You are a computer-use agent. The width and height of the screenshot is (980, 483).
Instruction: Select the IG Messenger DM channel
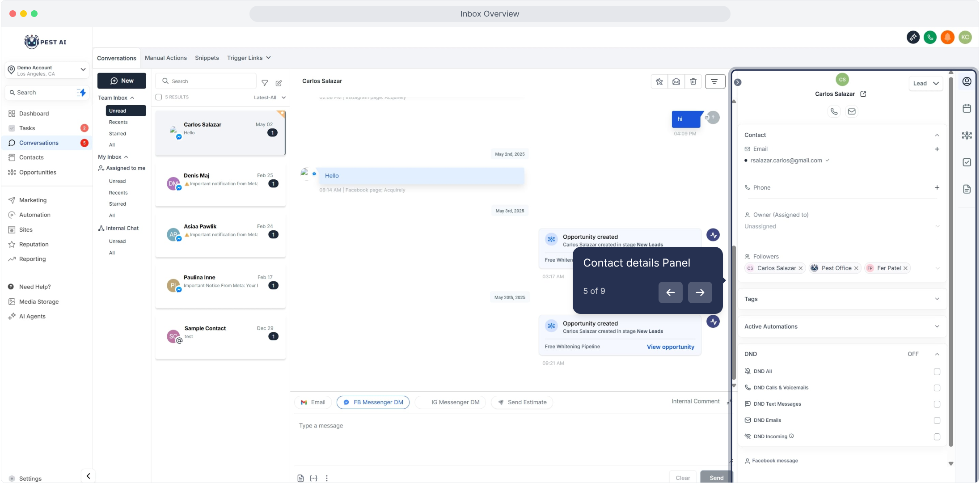click(450, 402)
